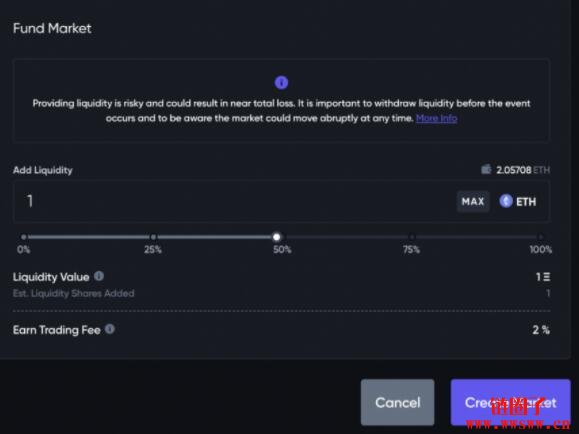Click the ETH symbol beside liquidity value 1
This screenshot has width=579, height=434.
[x=547, y=277]
